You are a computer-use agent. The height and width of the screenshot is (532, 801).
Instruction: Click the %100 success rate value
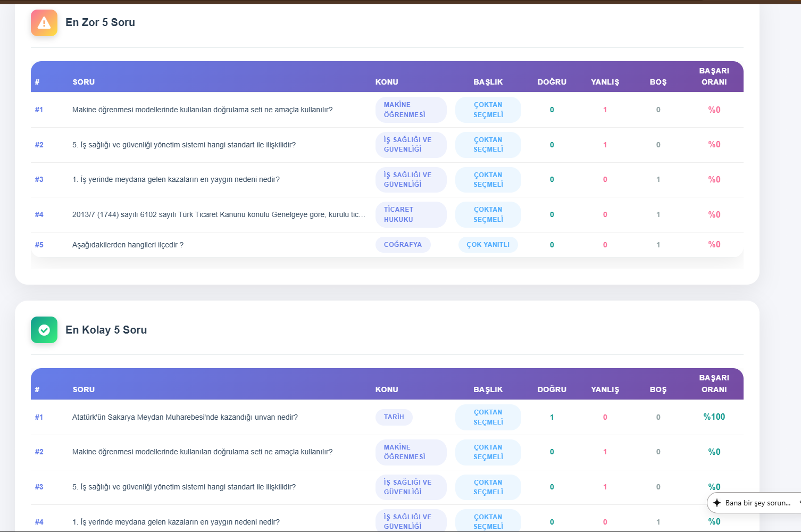pos(714,417)
